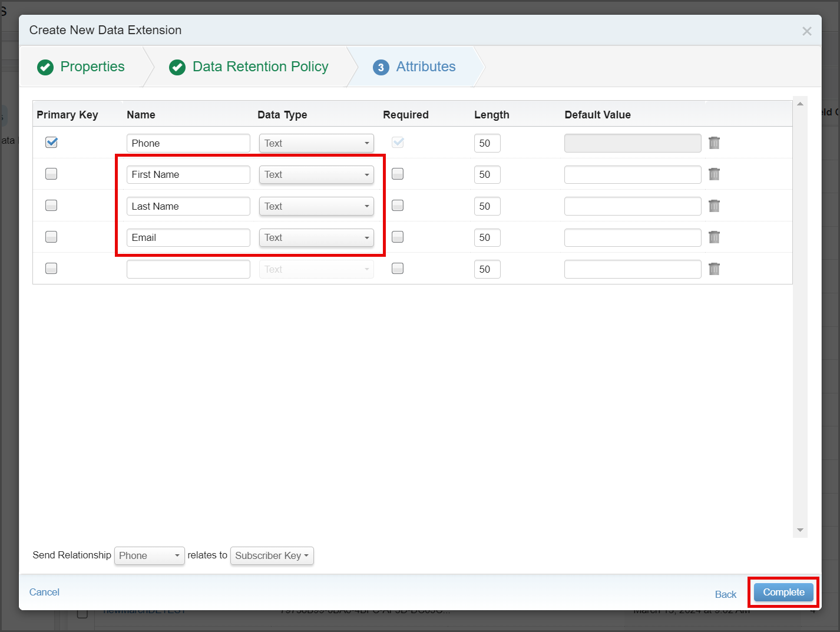
Task: Click the Required column header
Action: tap(406, 115)
